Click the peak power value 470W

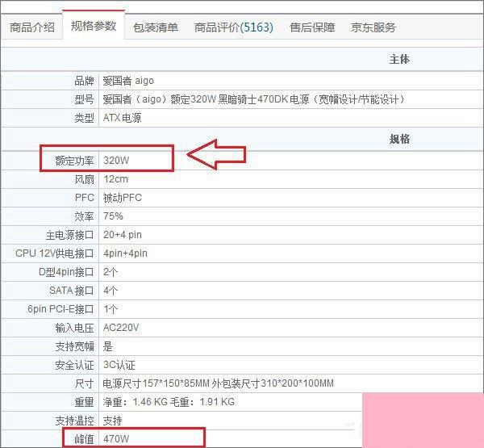tap(116, 439)
